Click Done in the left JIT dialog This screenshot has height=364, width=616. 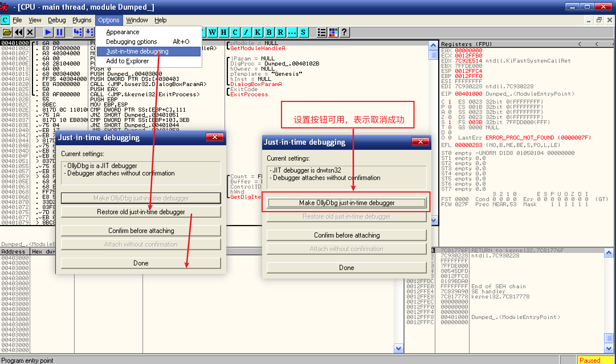click(x=141, y=263)
